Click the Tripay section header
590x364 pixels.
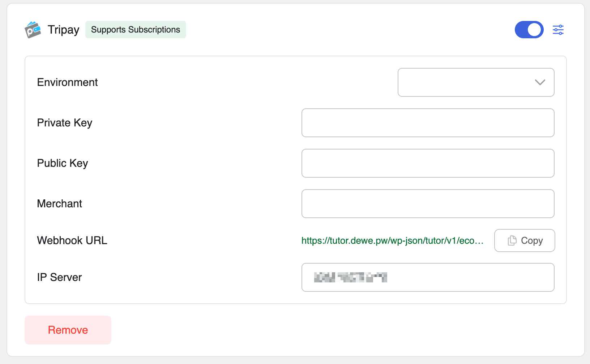pos(63,30)
